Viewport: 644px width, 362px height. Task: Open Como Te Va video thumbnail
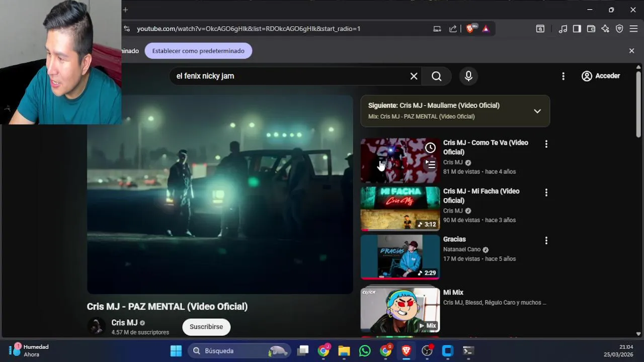coord(400,160)
